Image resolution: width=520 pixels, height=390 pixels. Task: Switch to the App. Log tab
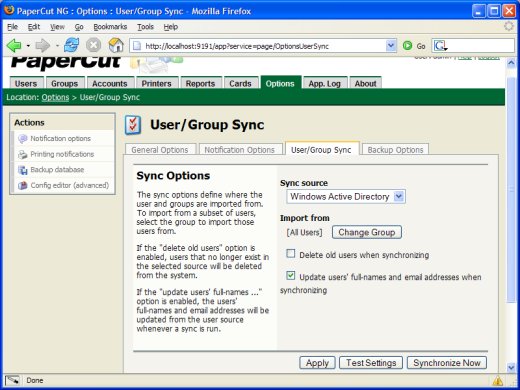(325, 83)
